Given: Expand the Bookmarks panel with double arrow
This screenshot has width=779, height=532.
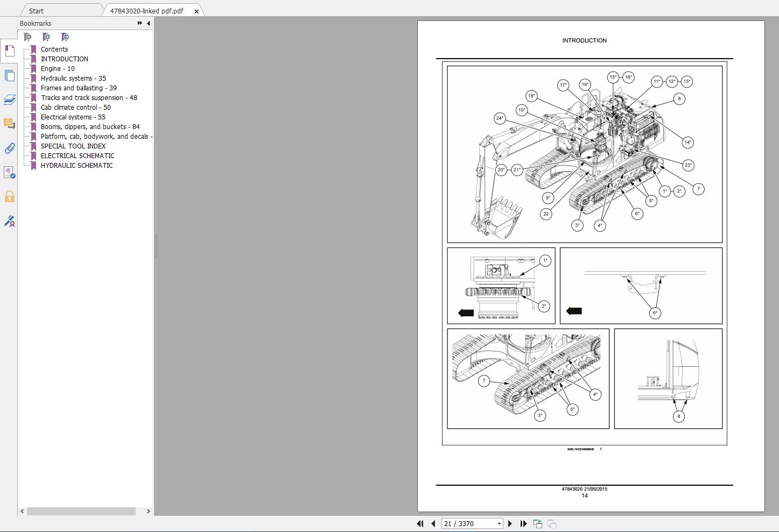Looking at the screenshot, I should pyautogui.click(x=140, y=23).
